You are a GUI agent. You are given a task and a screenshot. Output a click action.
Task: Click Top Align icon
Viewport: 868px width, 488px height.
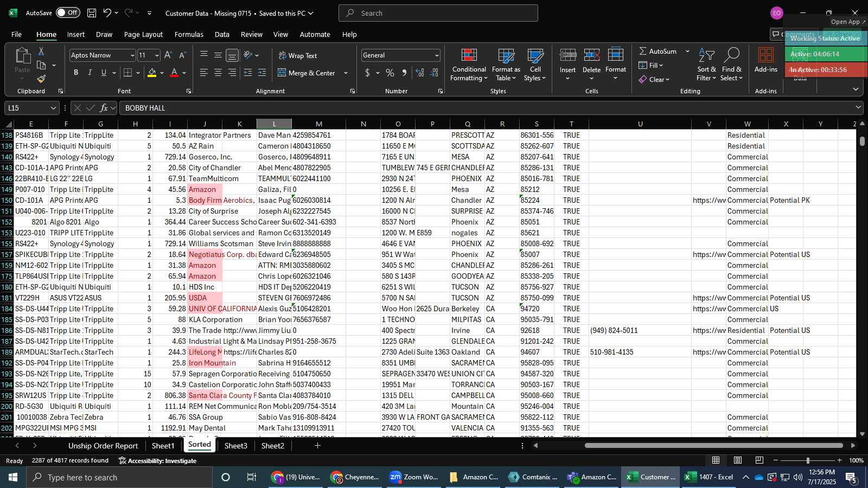point(204,55)
